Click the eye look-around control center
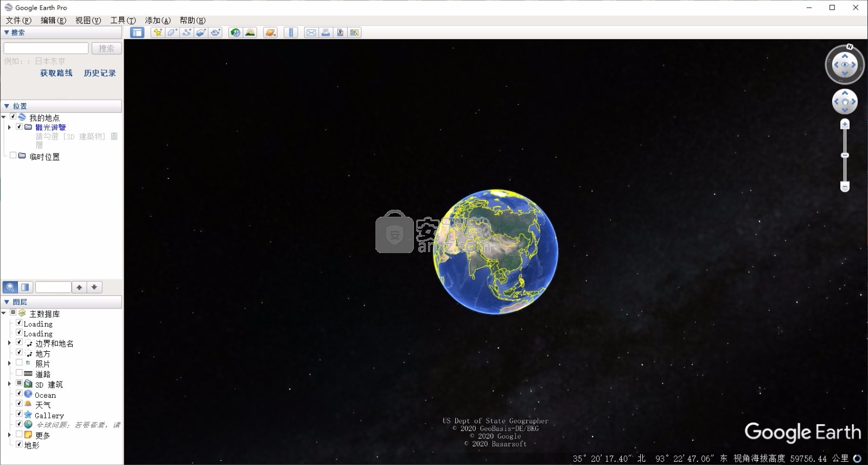The image size is (868, 465). [x=845, y=64]
